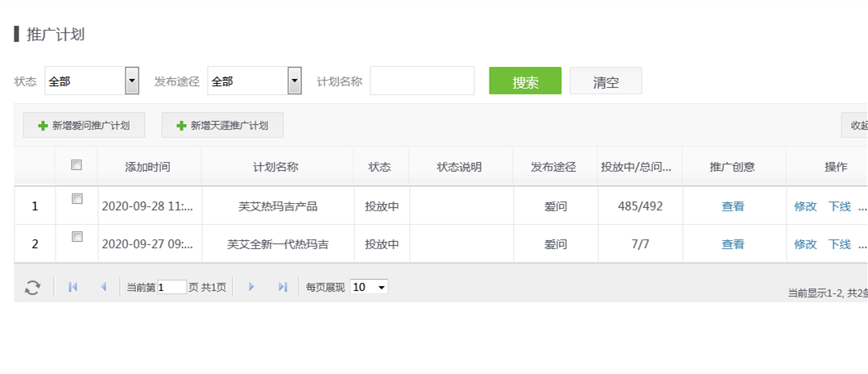
Task: Sort by 添加时间 column header
Action: (x=148, y=167)
